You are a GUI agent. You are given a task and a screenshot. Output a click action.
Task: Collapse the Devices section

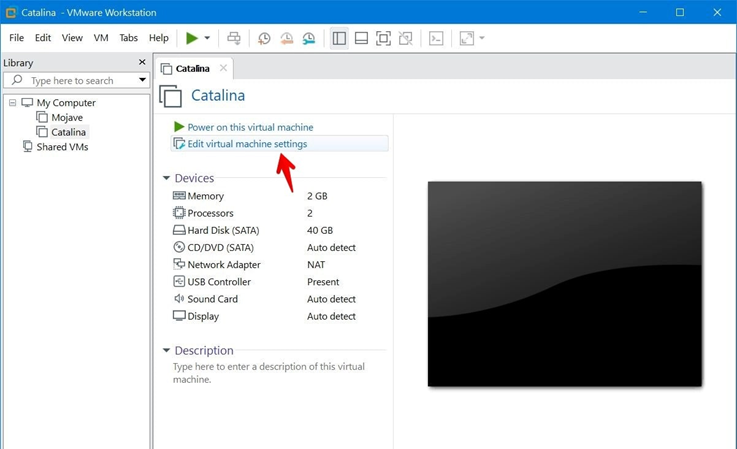166,178
